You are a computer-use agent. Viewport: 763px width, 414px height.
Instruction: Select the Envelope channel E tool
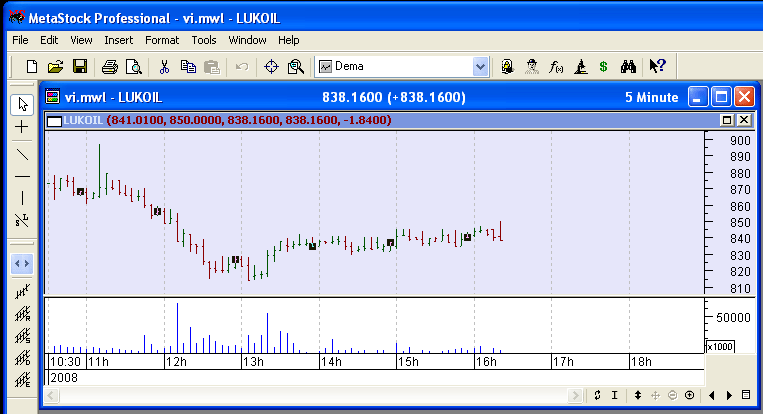[x=22, y=380]
